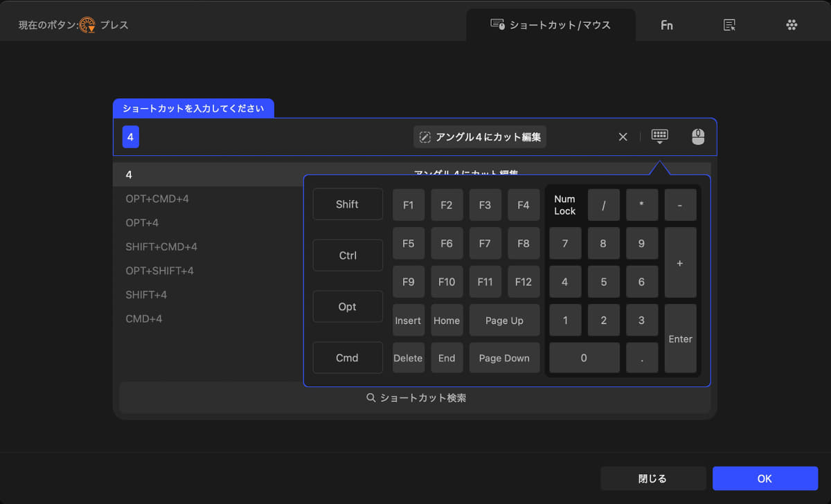Image resolution: width=831 pixels, height=504 pixels.
Task: Select the numpad 8 key
Action: (604, 244)
